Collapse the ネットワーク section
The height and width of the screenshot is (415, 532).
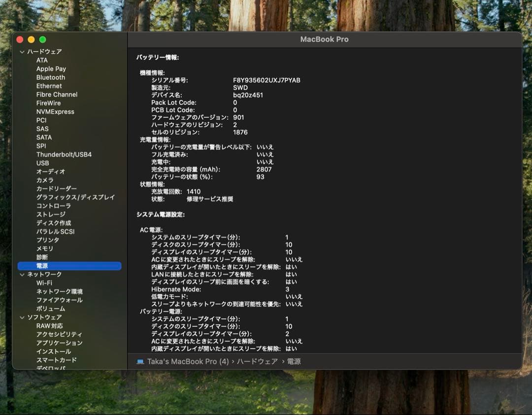point(22,275)
